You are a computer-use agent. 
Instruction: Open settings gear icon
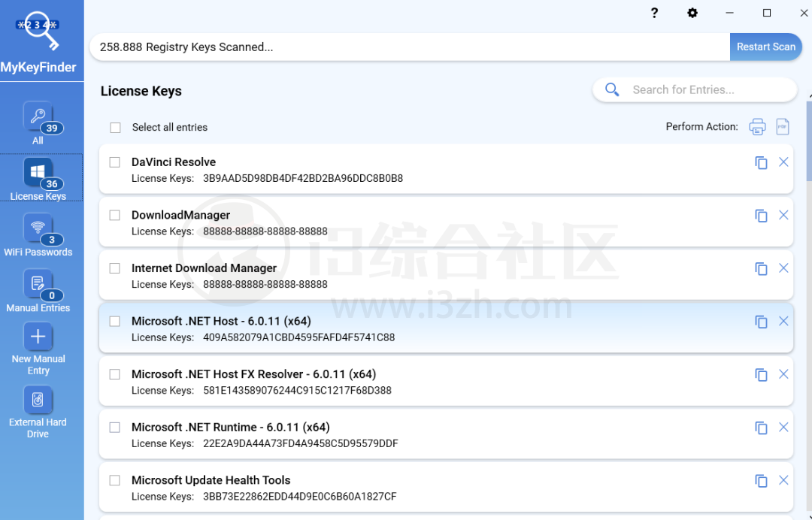[692, 13]
